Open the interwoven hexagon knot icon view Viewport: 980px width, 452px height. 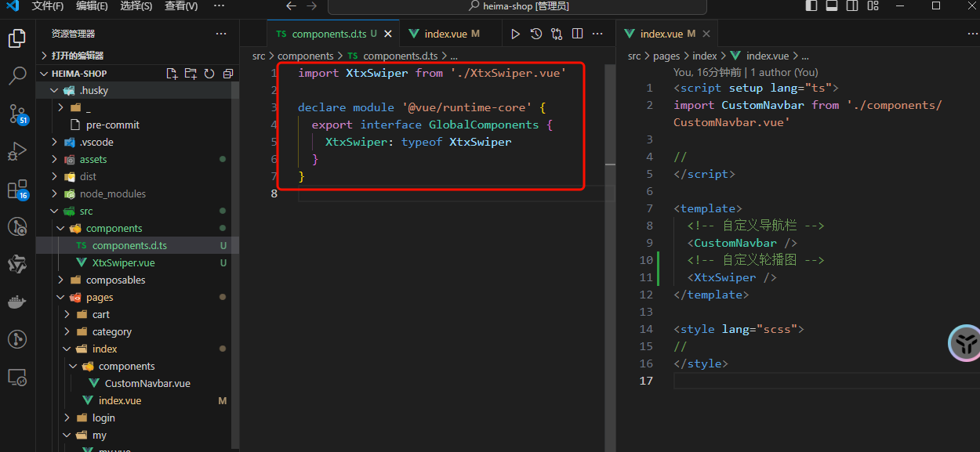pyautogui.click(x=17, y=264)
